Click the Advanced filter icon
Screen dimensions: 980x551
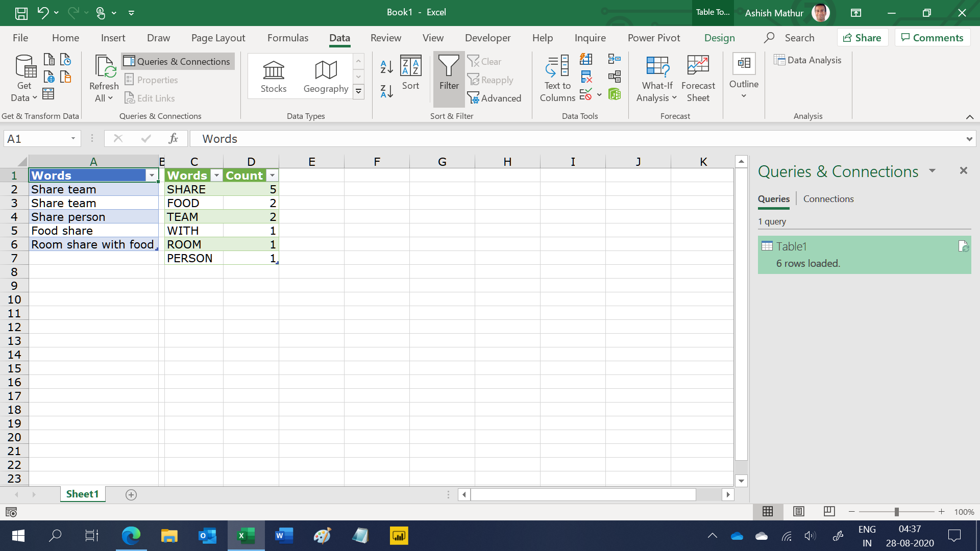click(x=494, y=98)
